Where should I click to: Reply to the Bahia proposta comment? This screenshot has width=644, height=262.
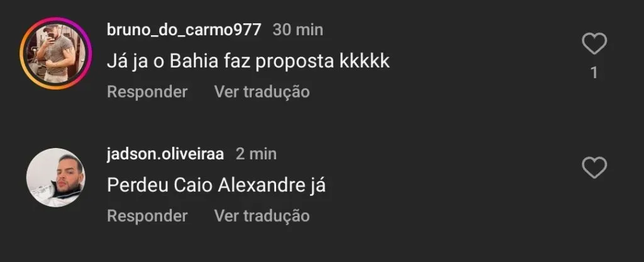(x=147, y=92)
